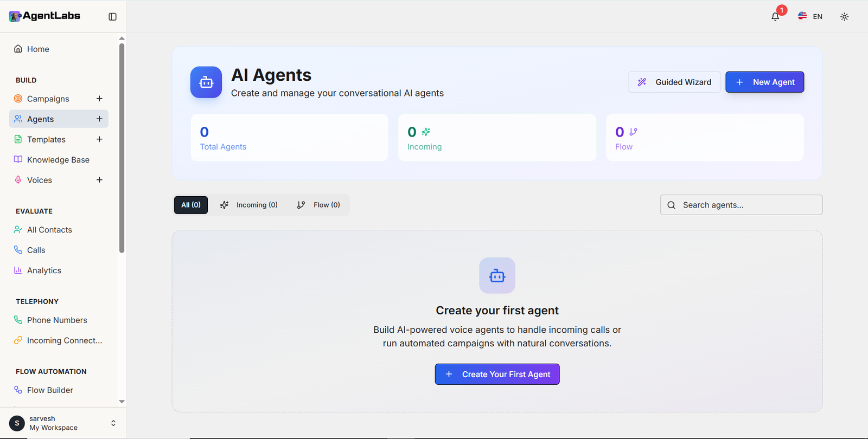Click the Analytics bar chart icon
Image resolution: width=868 pixels, height=439 pixels.
click(x=18, y=270)
